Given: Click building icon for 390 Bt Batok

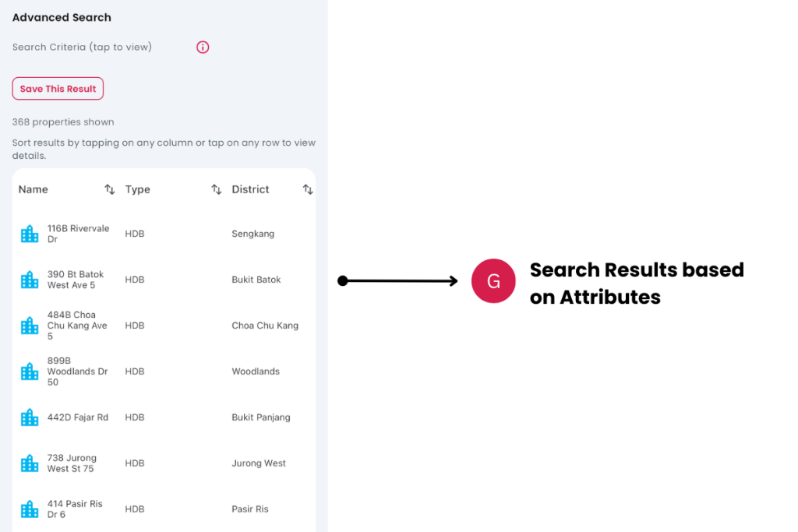Looking at the screenshot, I should point(30,280).
